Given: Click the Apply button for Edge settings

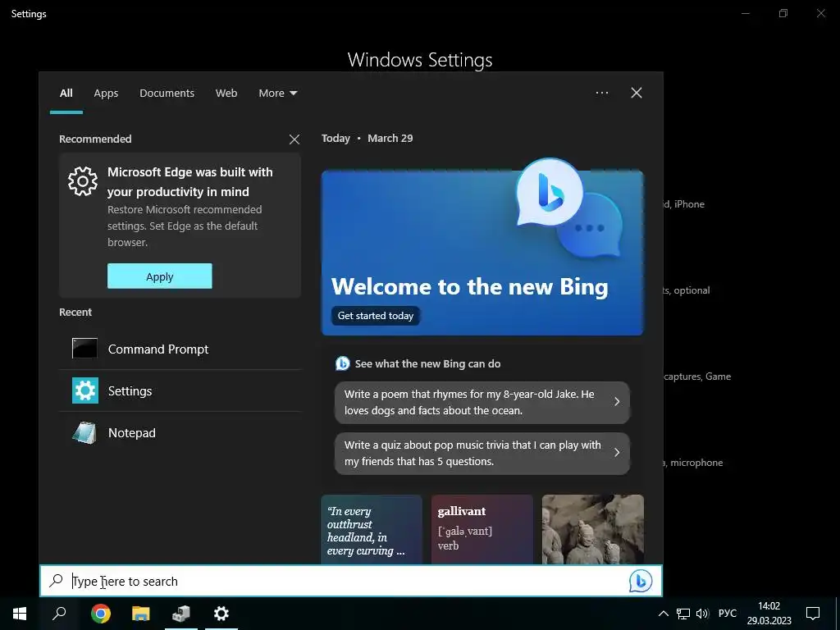Looking at the screenshot, I should (x=160, y=276).
